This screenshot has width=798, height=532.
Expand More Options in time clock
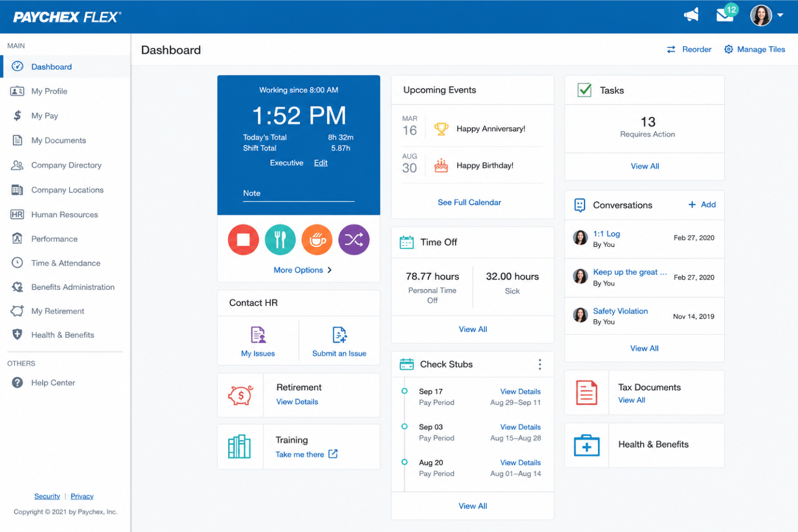(302, 270)
